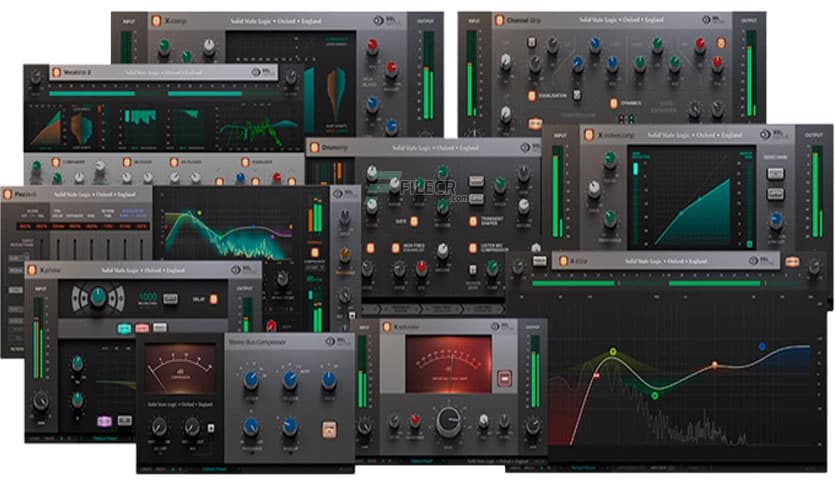The image size is (836, 484).
Task: Open the preset name in the X-Saturator footer
Action: [421, 461]
